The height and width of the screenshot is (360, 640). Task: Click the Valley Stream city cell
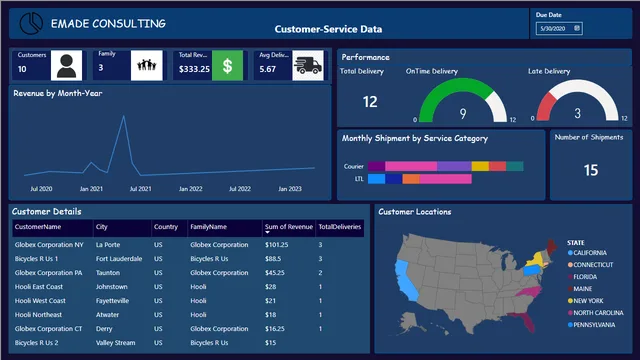(x=116, y=343)
